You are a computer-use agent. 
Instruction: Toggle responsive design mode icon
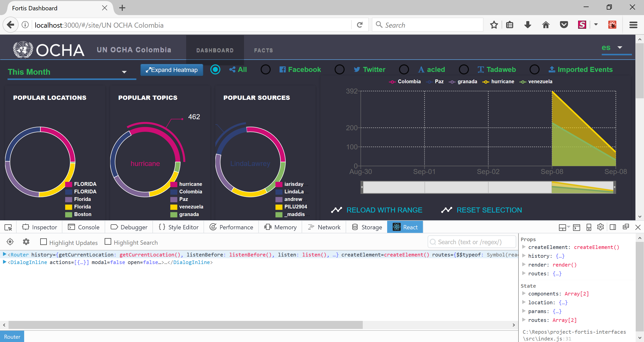coord(589,227)
